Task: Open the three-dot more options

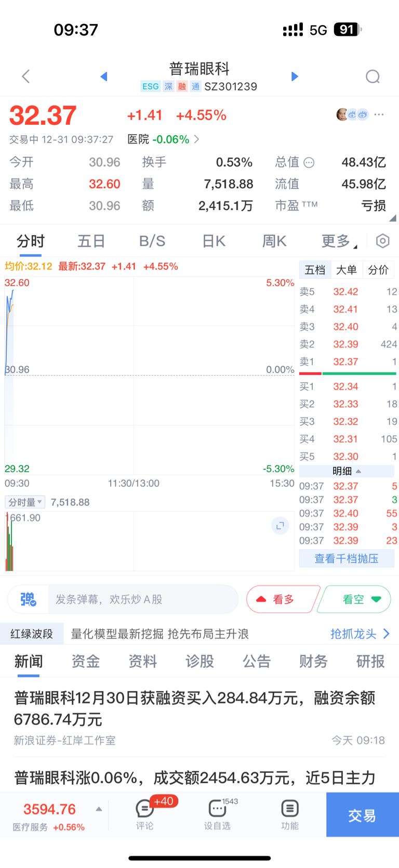Action: 379,114
